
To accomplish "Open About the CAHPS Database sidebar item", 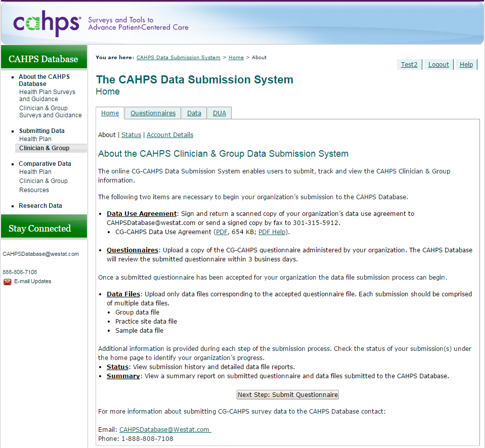I will click(x=44, y=80).
